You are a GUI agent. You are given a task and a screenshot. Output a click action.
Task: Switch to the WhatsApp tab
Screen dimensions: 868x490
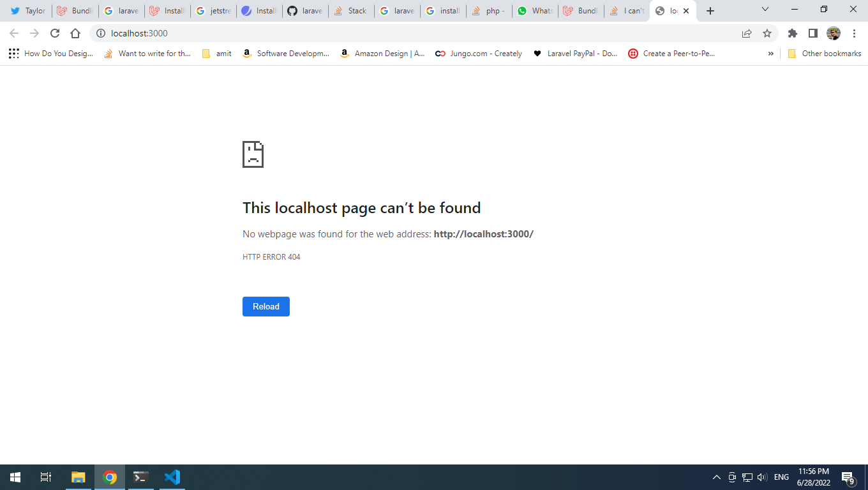click(x=535, y=11)
